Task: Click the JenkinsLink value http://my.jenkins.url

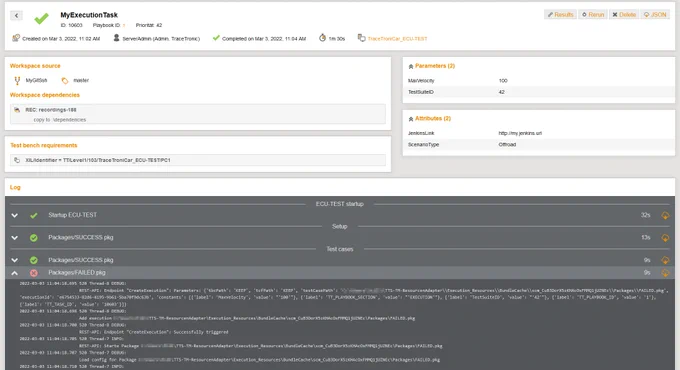Action: point(520,133)
